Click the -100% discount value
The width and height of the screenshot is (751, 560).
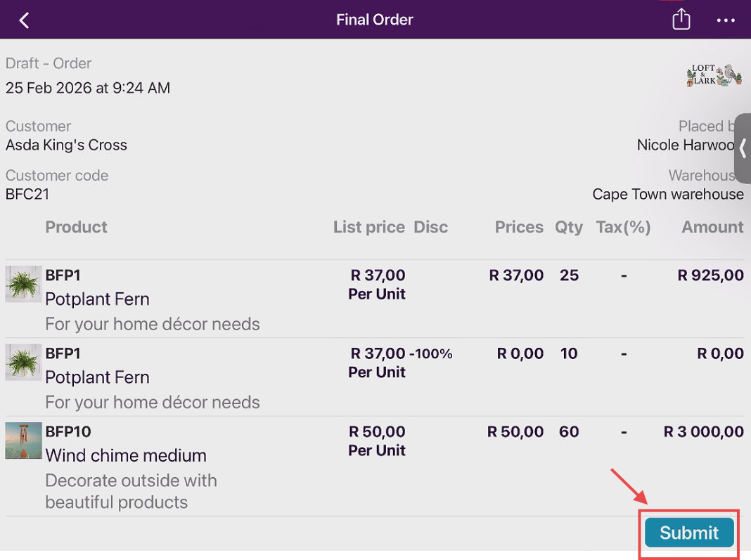[x=431, y=353]
